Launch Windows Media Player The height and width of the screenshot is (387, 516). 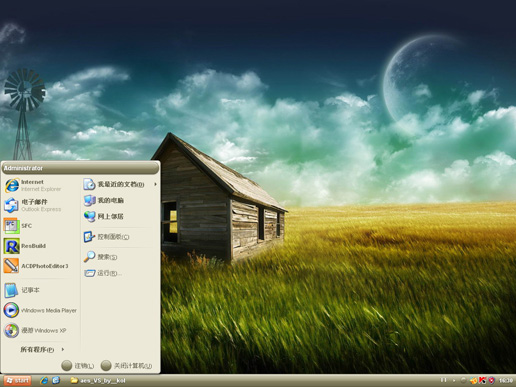click(x=40, y=310)
